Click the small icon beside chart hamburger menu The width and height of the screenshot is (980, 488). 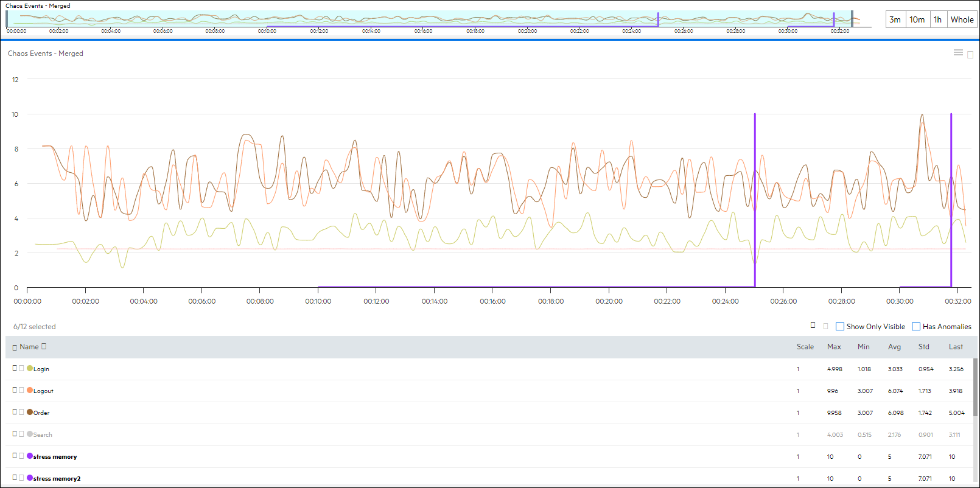click(970, 55)
